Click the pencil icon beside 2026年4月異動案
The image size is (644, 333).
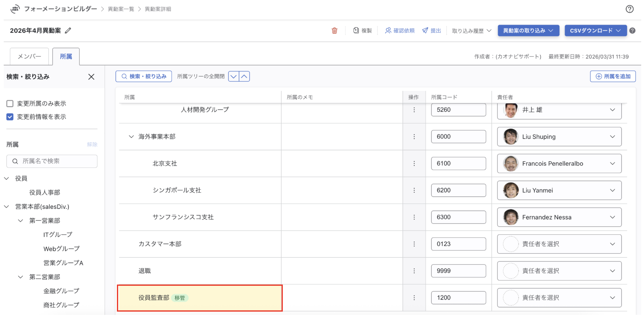tap(68, 30)
